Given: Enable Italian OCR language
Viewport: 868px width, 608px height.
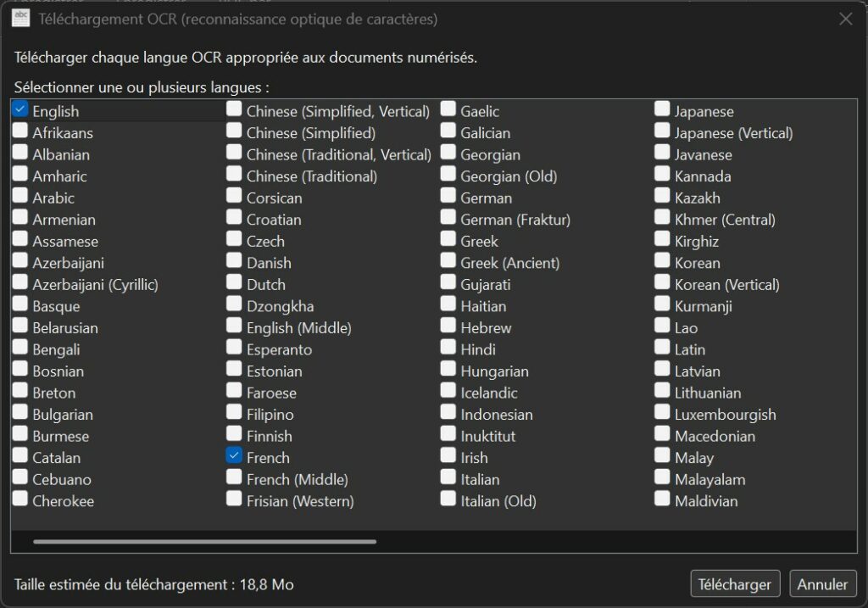Looking at the screenshot, I should point(448,478).
